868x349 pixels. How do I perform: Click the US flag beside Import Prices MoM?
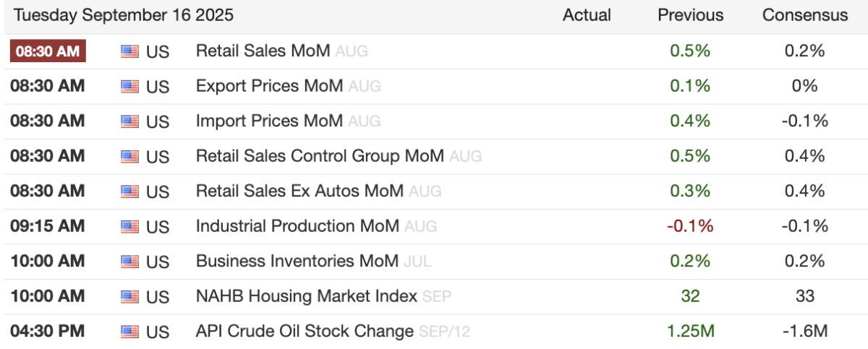pos(129,121)
